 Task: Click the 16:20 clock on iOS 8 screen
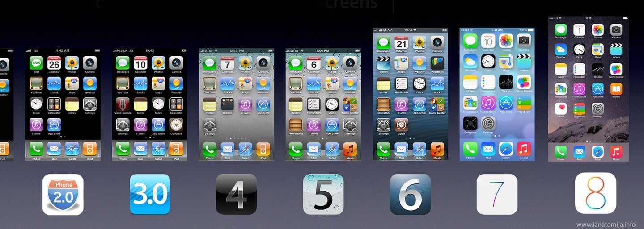pyautogui.click(x=588, y=18)
